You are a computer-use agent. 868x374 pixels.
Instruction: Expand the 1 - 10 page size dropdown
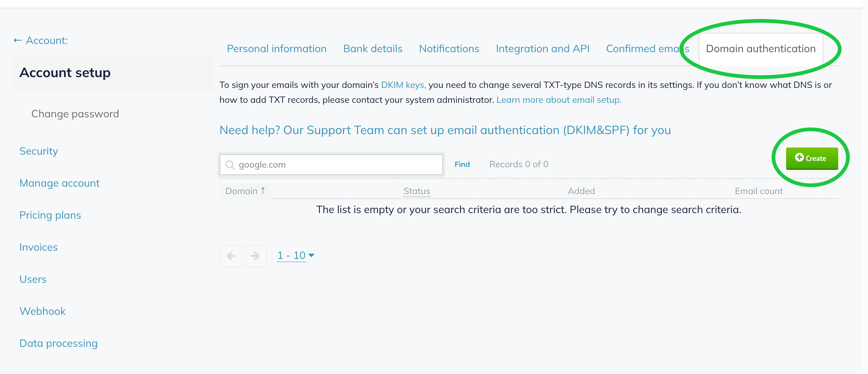coord(296,256)
